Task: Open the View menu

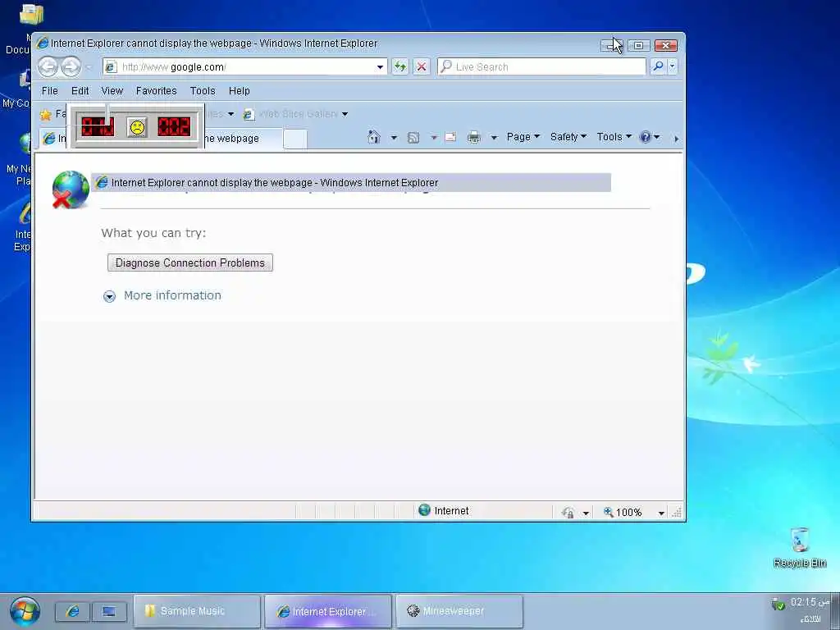Action: click(x=112, y=91)
